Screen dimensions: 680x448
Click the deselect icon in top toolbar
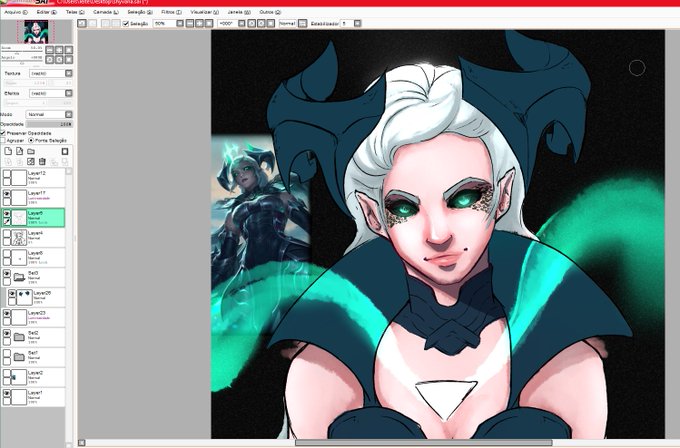tap(105, 23)
